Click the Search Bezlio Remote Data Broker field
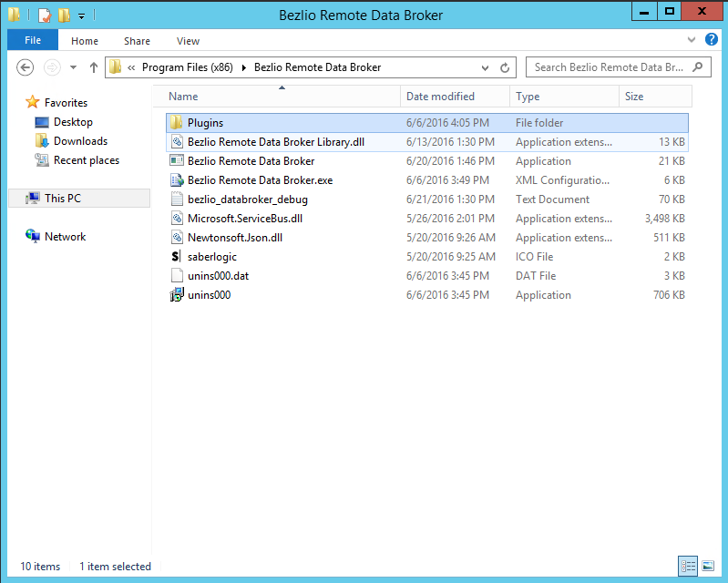 (618, 67)
